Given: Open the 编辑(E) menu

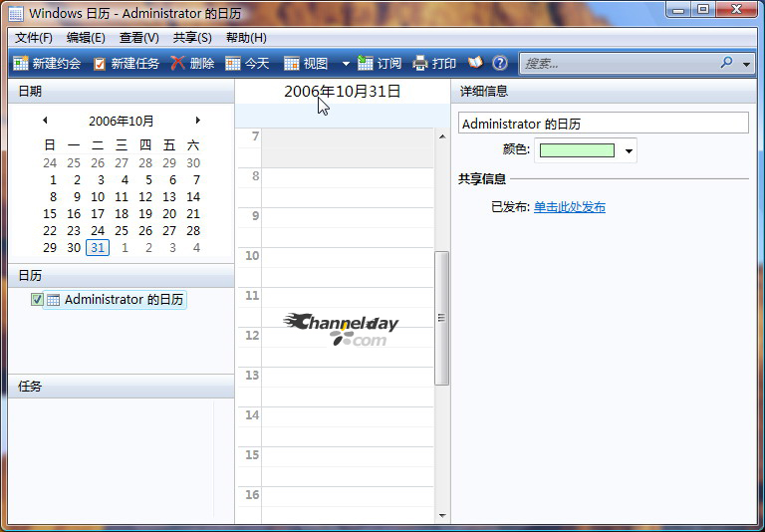Looking at the screenshot, I should point(86,38).
